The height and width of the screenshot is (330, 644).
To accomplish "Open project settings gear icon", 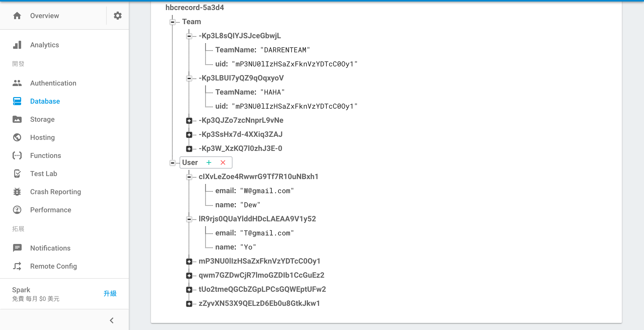I will click(x=117, y=16).
